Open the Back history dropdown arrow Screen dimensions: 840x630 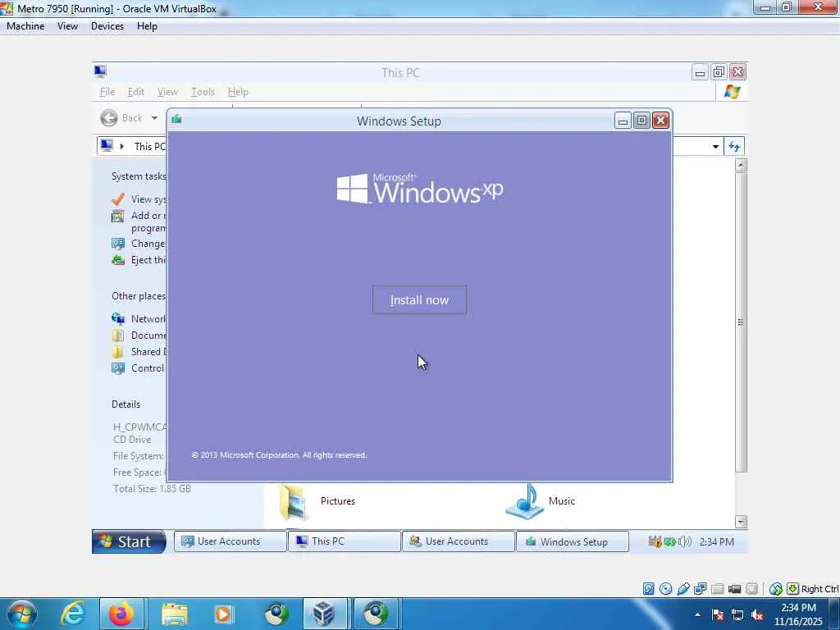click(154, 118)
